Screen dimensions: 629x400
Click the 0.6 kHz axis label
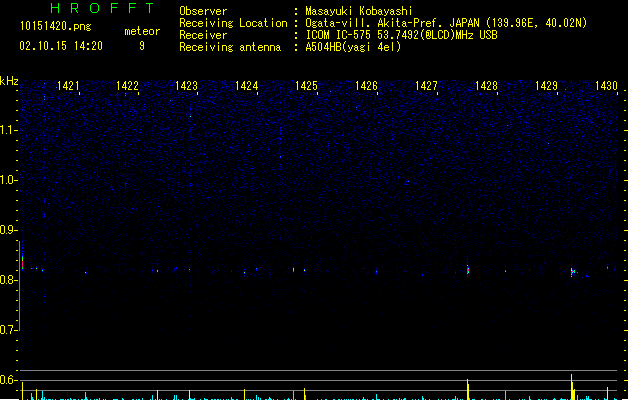pyautogui.click(x=8, y=380)
